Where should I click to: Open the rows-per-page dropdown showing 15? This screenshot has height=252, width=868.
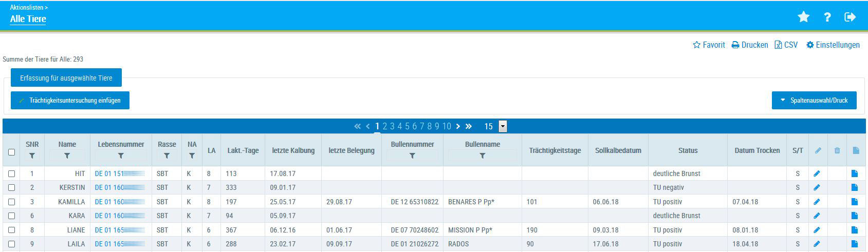pos(503,126)
